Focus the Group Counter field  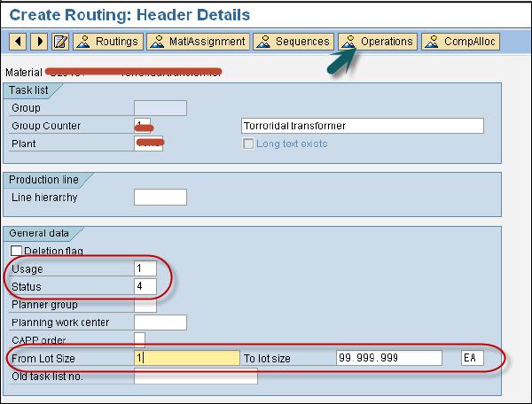(142, 126)
